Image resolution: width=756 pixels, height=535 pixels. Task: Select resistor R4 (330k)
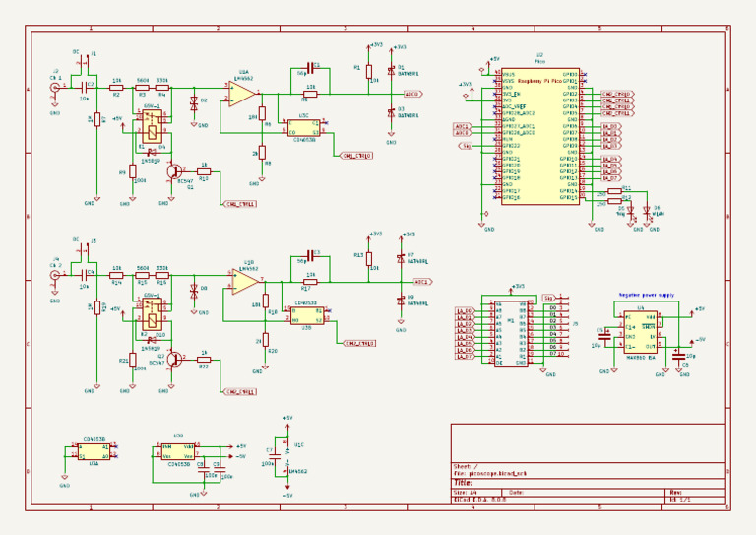[x=162, y=88]
